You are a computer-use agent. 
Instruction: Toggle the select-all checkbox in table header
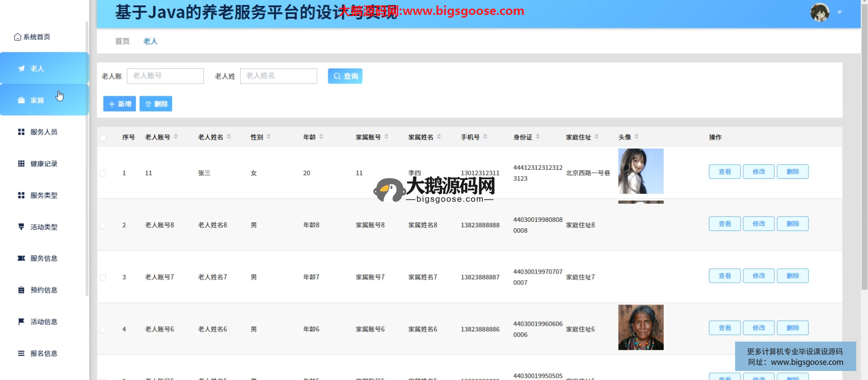(x=103, y=137)
